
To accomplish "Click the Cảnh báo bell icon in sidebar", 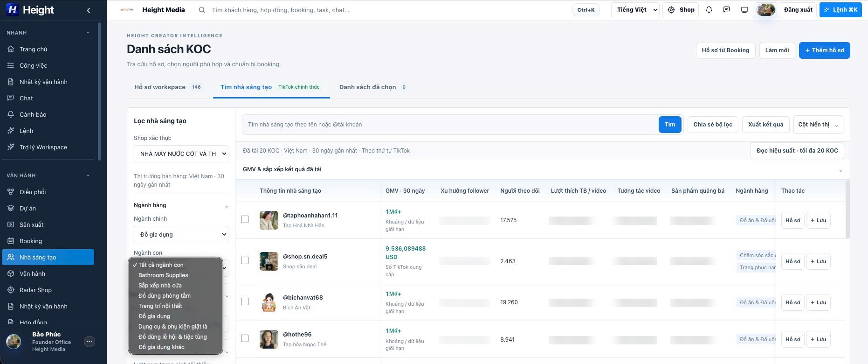I will 11,114.
